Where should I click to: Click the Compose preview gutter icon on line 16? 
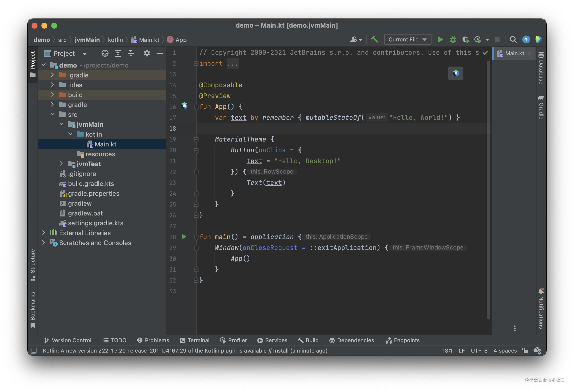[184, 106]
